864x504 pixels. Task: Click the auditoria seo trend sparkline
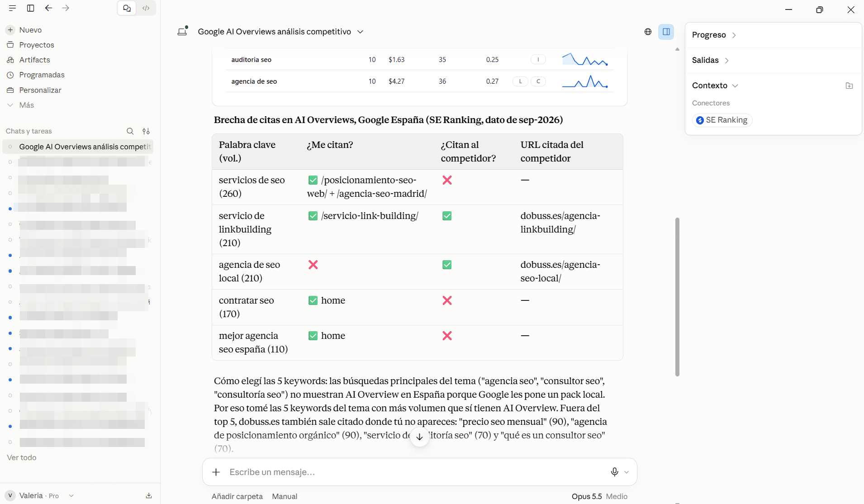[x=585, y=59]
